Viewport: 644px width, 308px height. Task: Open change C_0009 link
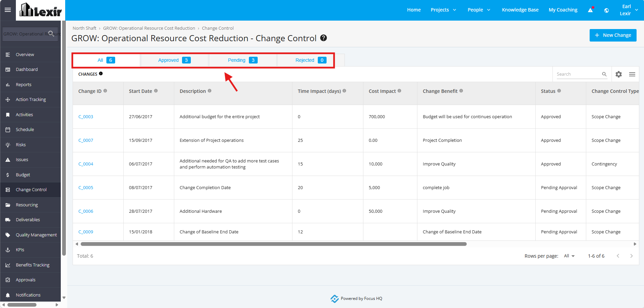point(86,232)
